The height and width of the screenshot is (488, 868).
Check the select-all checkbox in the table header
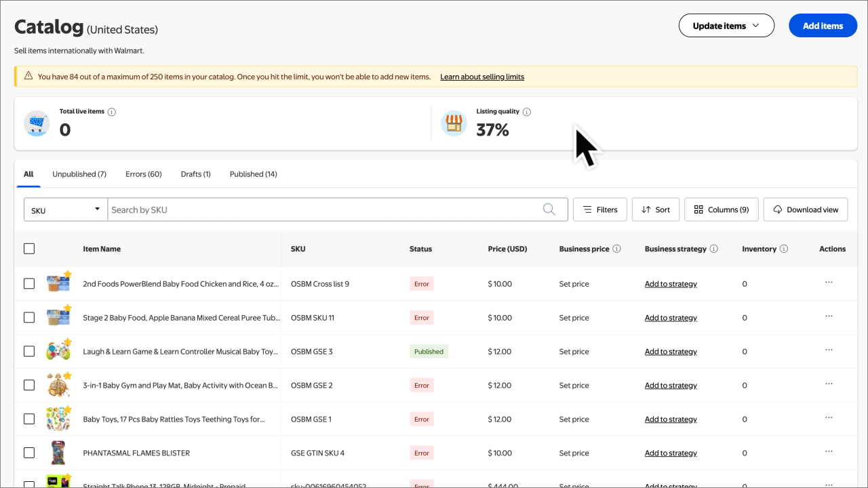[29, 248]
